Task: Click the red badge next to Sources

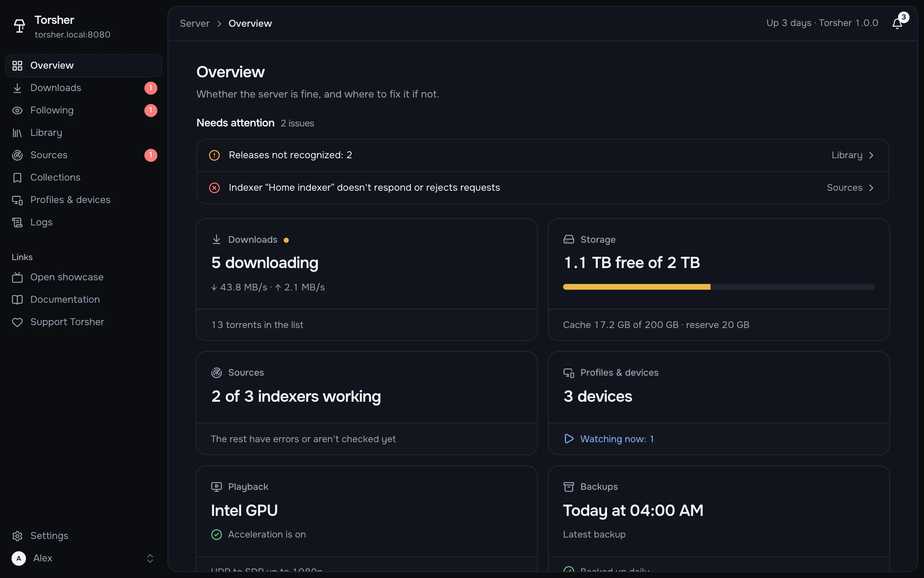Action: coord(151,155)
